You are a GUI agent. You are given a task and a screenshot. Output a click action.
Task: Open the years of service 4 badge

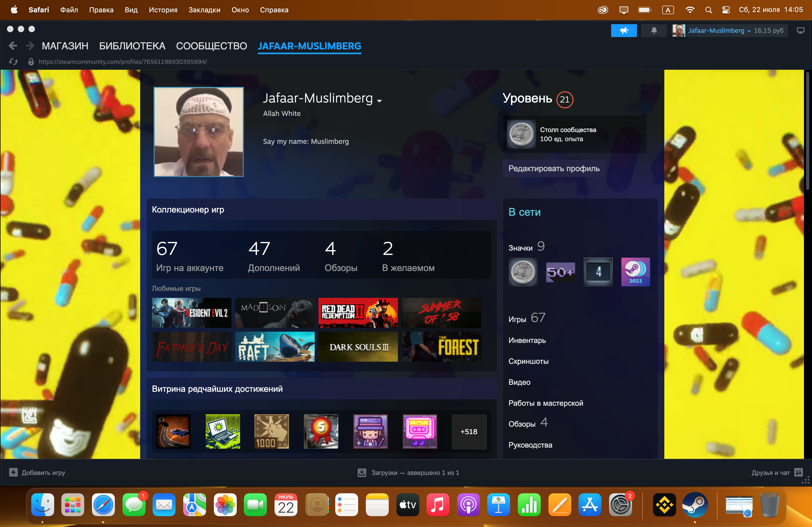pyautogui.click(x=598, y=272)
